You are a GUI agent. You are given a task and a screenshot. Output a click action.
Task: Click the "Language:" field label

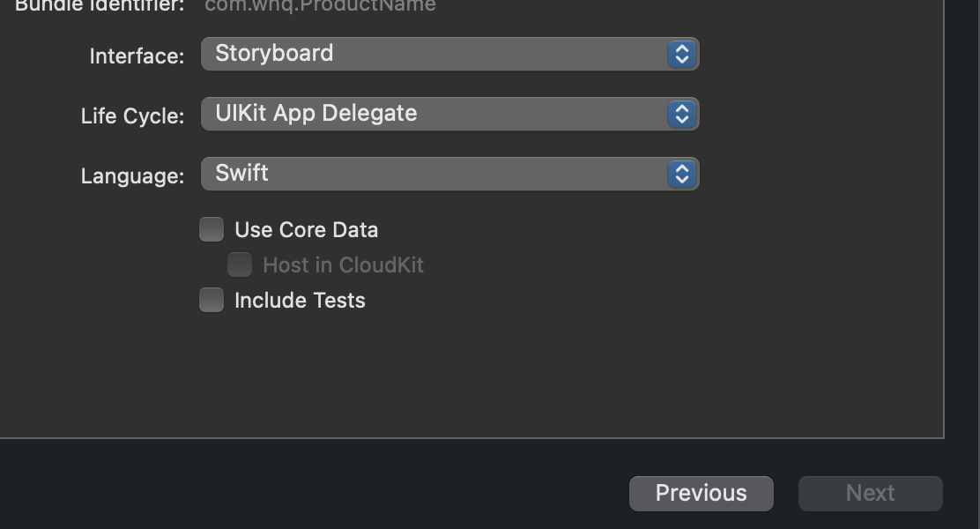132,176
